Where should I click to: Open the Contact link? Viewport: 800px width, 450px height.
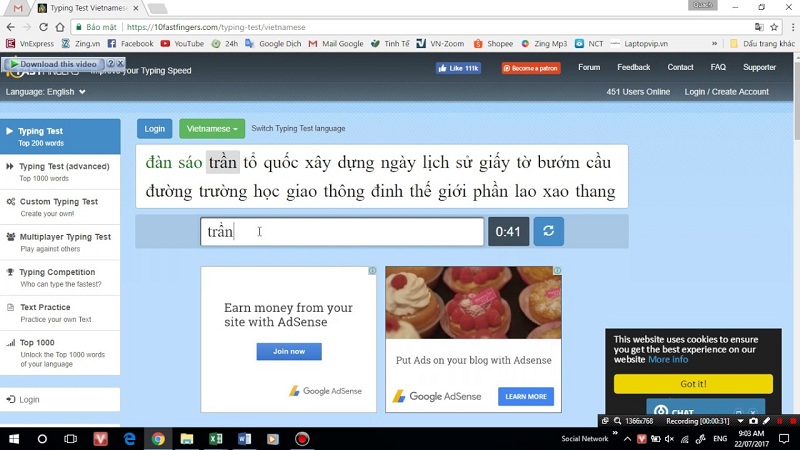click(x=680, y=67)
